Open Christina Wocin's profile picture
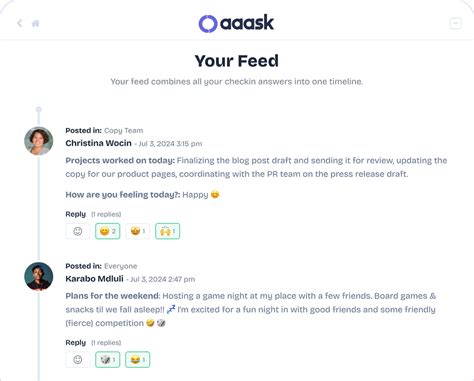The height and width of the screenshot is (381, 474). pos(39,141)
